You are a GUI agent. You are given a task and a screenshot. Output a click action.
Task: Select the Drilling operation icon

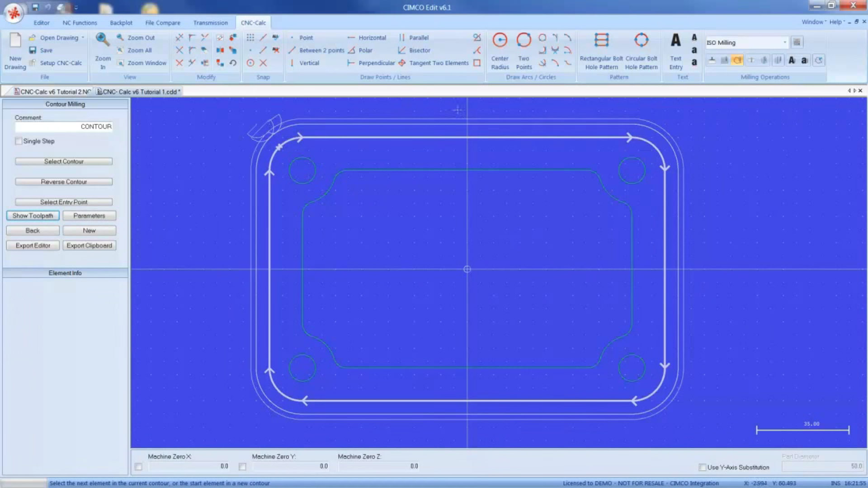tap(751, 60)
